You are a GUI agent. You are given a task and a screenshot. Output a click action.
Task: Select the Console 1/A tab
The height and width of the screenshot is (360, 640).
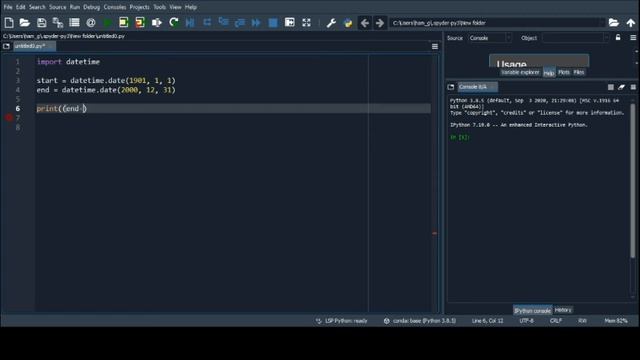click(477, 87)
